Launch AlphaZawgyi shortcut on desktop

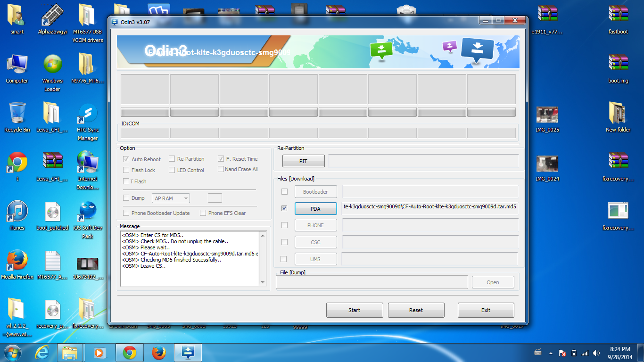tap(52, 19)
